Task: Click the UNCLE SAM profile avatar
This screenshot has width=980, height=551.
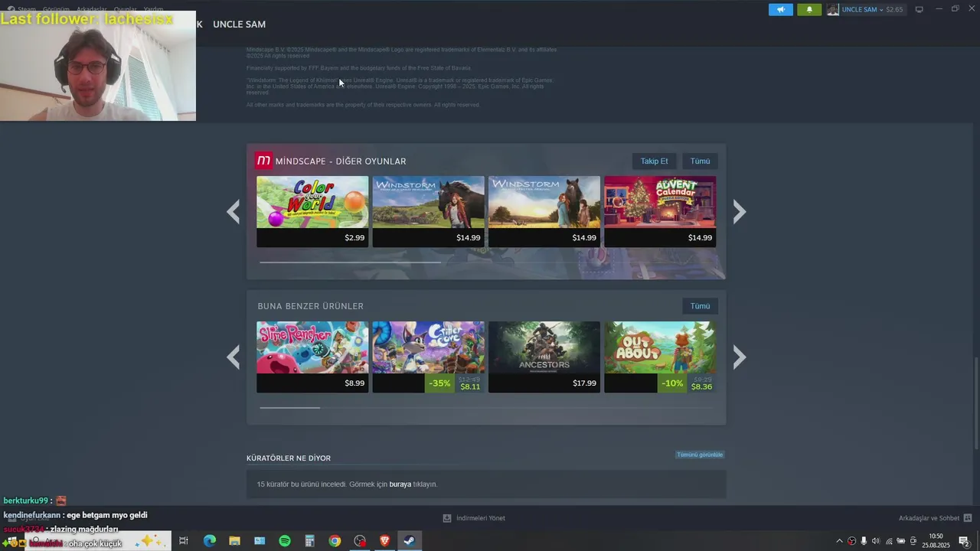Action: tap(833, 10)
